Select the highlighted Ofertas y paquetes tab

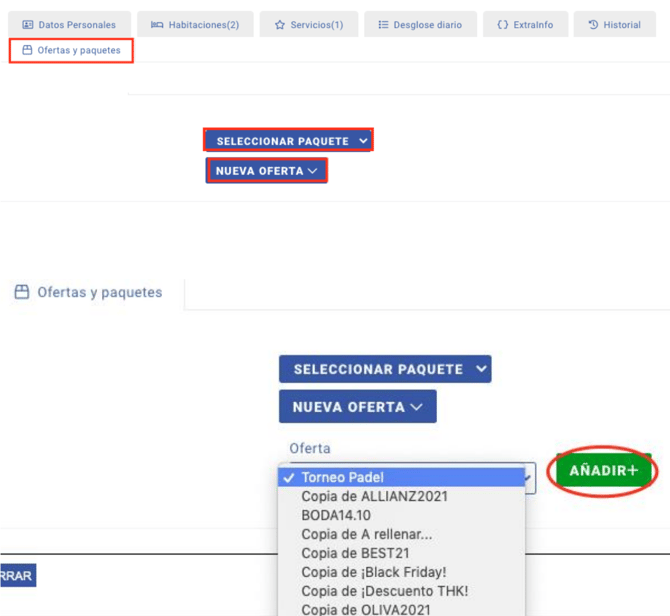coord(71,50)
